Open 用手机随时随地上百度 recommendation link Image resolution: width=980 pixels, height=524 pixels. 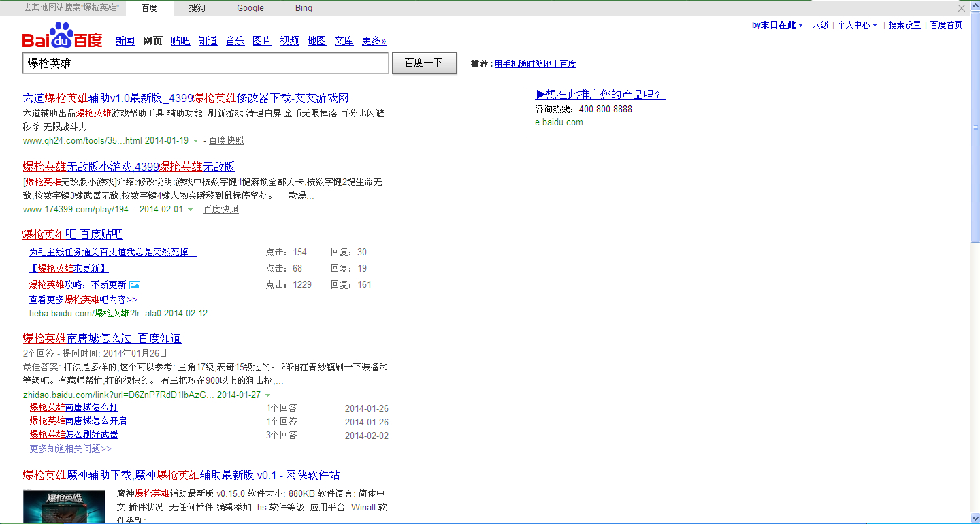click(536, 64)
